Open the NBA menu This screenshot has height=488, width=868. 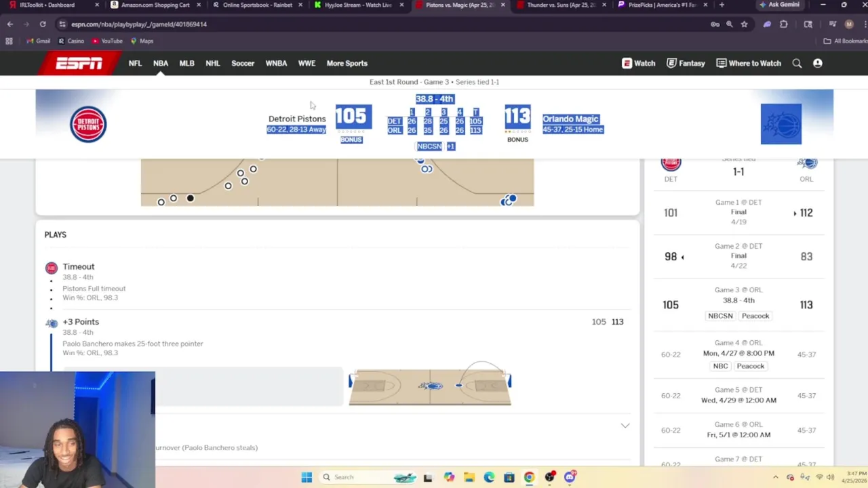(x=161, y=63)
